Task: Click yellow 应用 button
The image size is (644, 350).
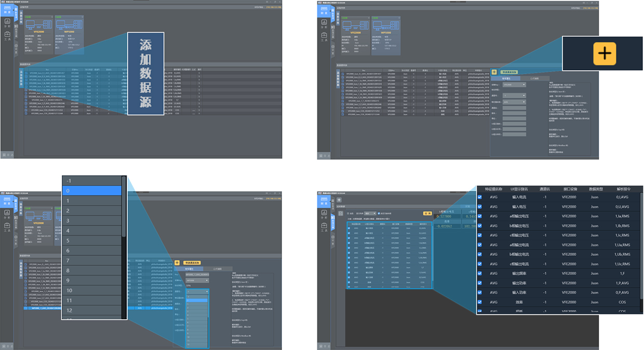Action: tap(427, 213)
